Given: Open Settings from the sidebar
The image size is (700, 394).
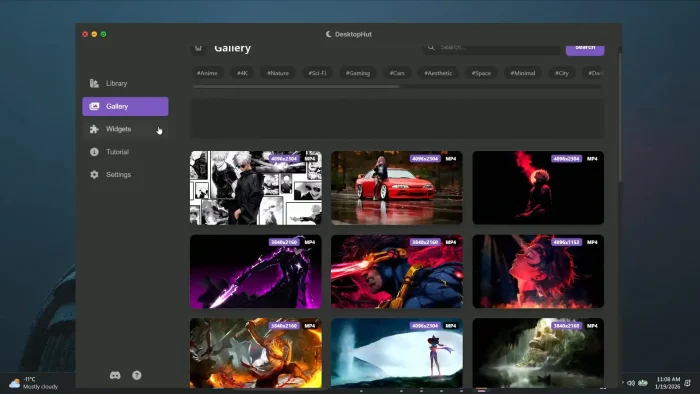Looking at the screenshot, I should pyautogui.click(x=125, y=174).
